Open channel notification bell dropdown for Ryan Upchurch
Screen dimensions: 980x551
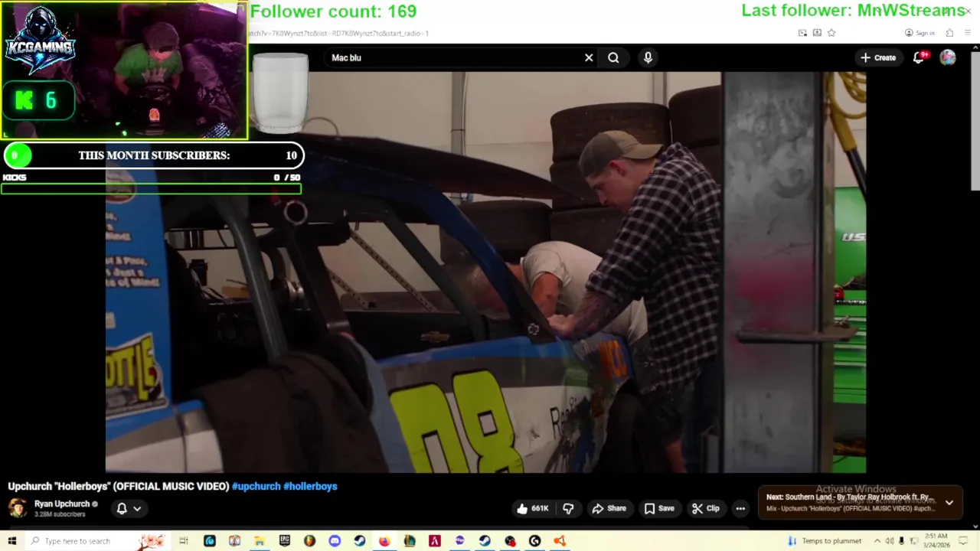pos(129,508)
